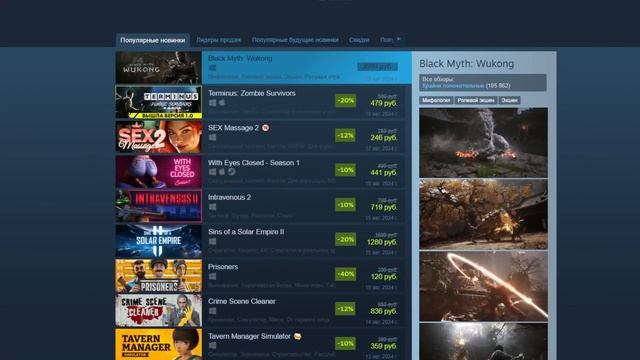
Task: Click the Intravenous II capsule image
Action: pyautogui.click(x=158, y=206)
